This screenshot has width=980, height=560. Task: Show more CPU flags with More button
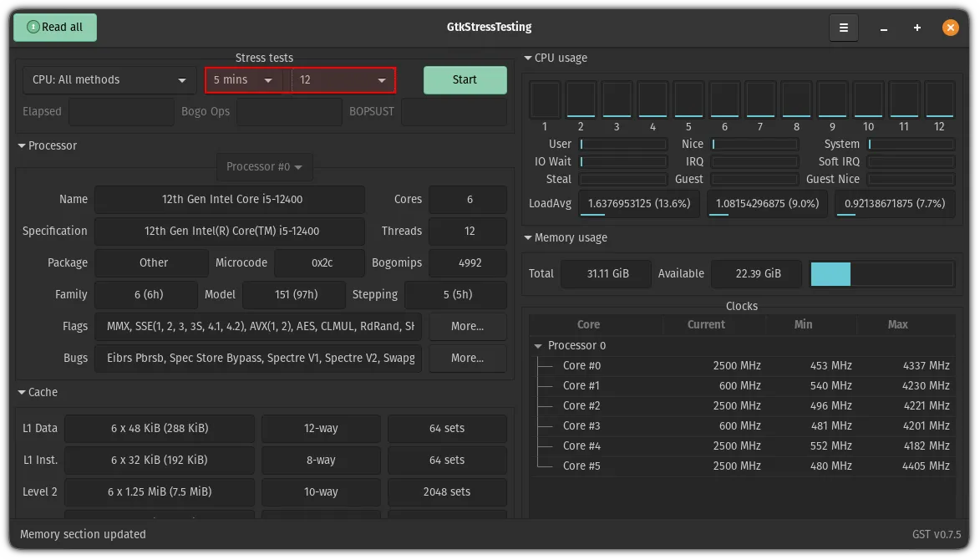467,327
